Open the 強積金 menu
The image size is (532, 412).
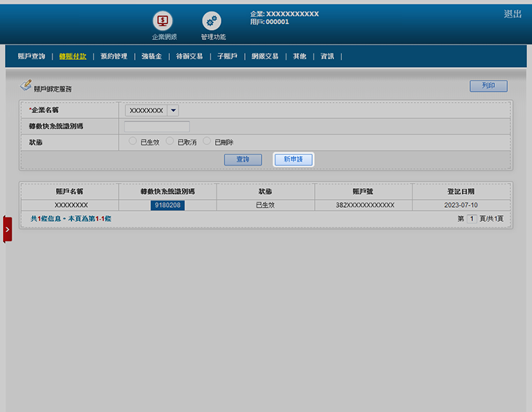point(152,56)
